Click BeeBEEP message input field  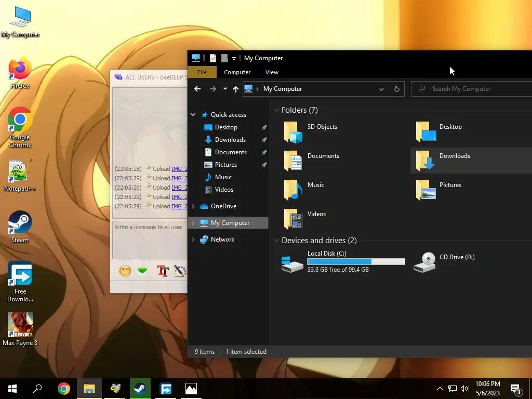[150, 240]
